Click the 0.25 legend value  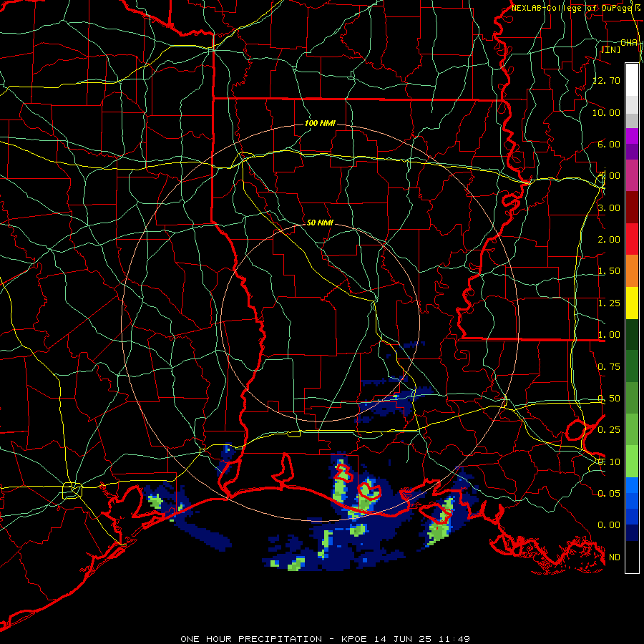coord(609,430)
